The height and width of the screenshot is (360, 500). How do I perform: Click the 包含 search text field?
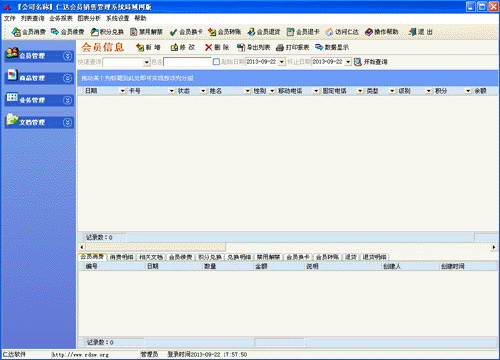(187, 62)
